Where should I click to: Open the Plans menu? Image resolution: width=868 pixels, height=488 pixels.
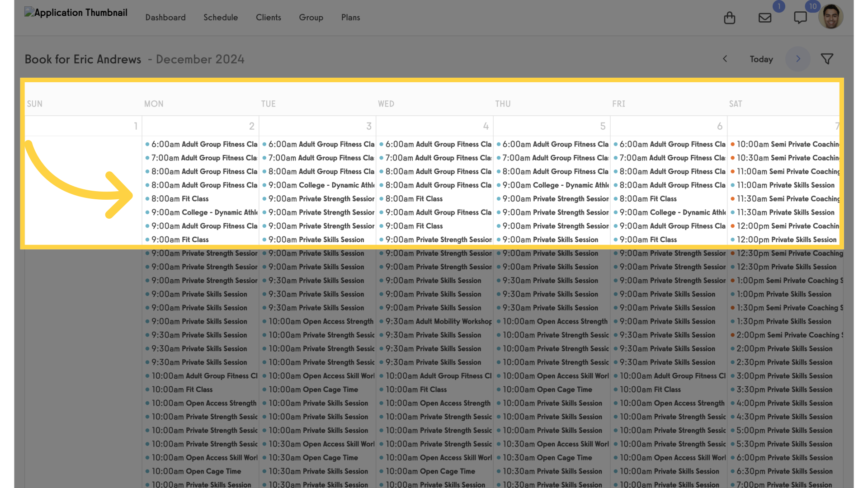pyautogui.click(x=351, y=17)
